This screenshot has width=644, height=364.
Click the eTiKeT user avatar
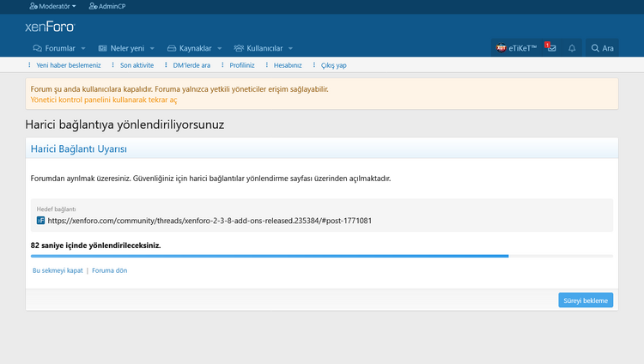pos(501,48)
